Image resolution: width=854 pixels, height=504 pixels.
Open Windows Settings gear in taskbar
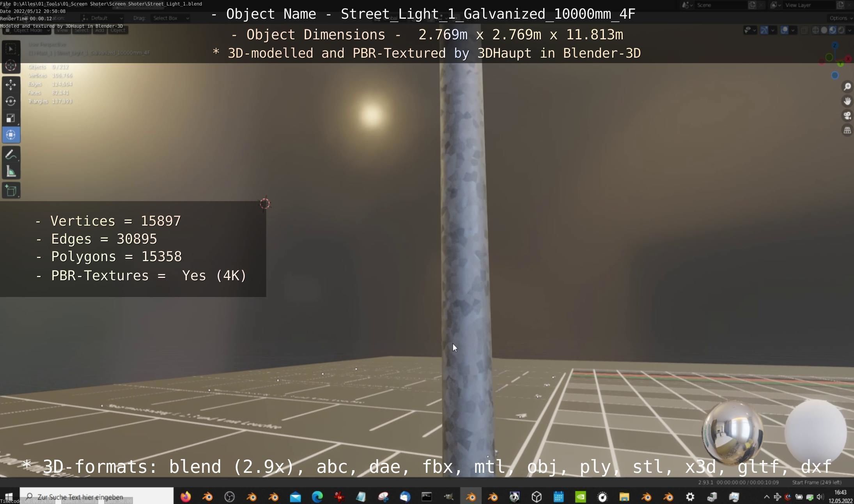coord(690,497)
